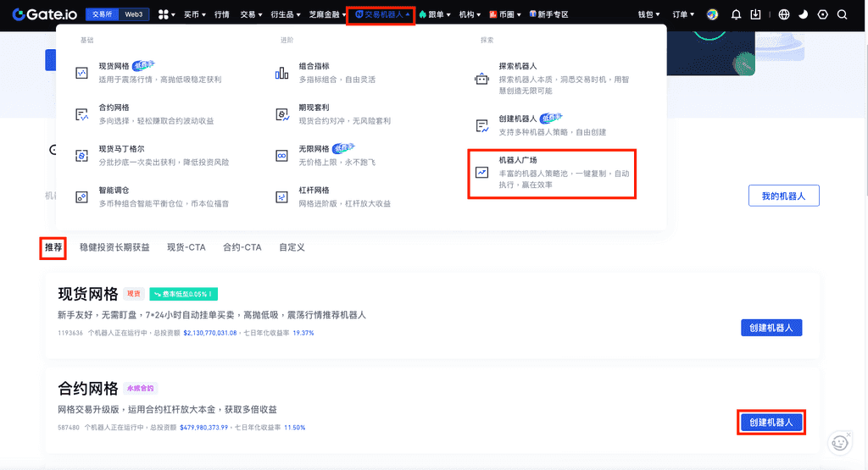Click the 11.50% annualized return value
This screenshot has height=470, width=868.
coord(294,428)
